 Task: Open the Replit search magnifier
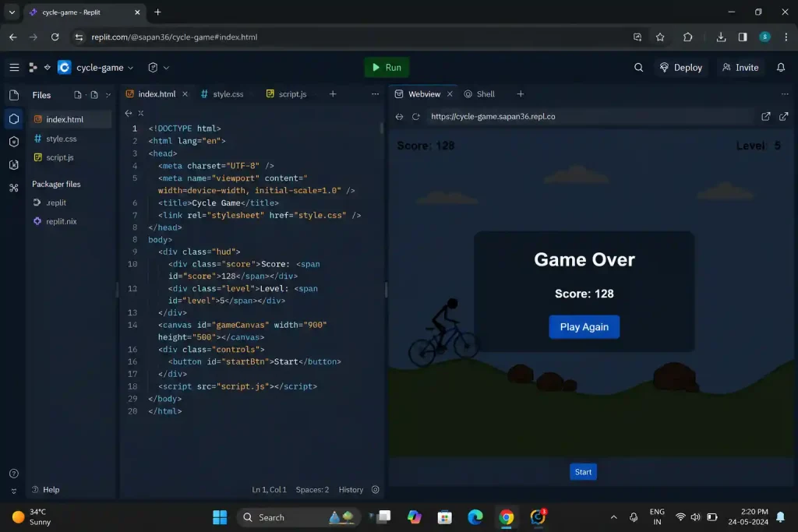point(638,67)
